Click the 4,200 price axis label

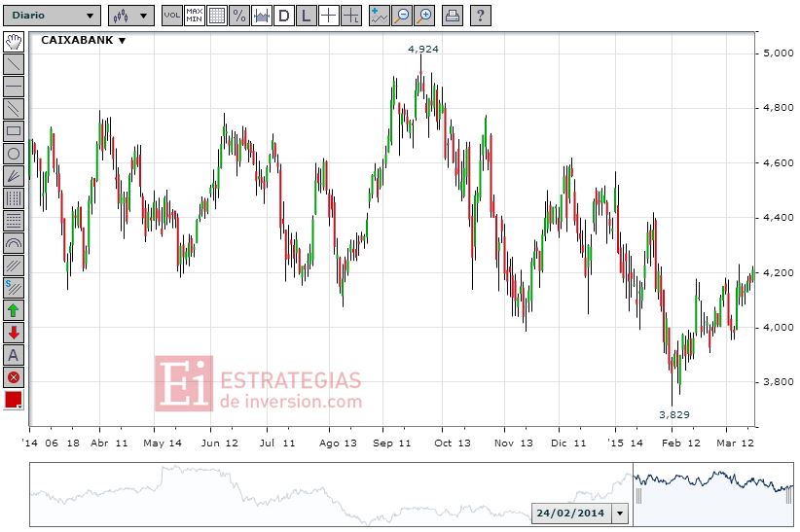tap(778, 273)
